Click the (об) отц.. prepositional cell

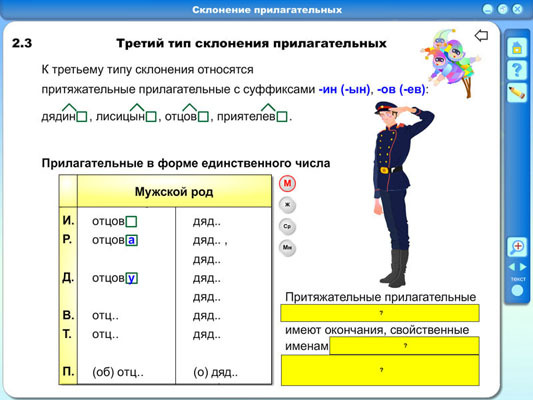tap(118, 372)
